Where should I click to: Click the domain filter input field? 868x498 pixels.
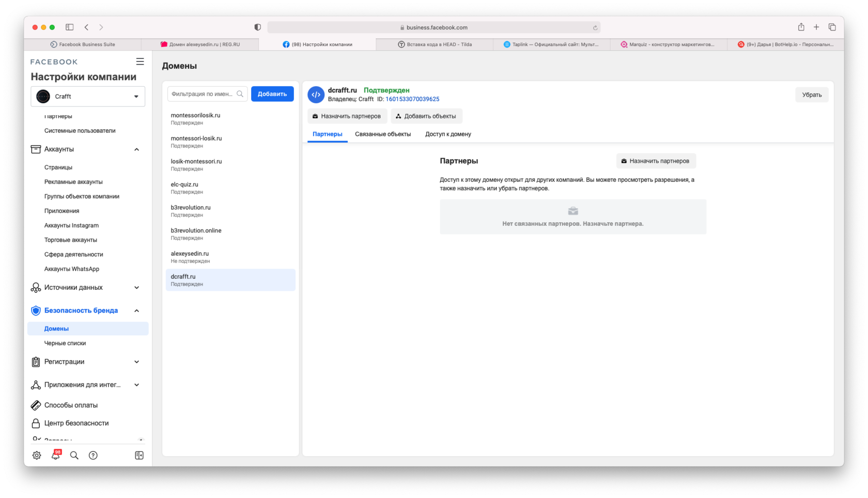(x=207, y=94)
